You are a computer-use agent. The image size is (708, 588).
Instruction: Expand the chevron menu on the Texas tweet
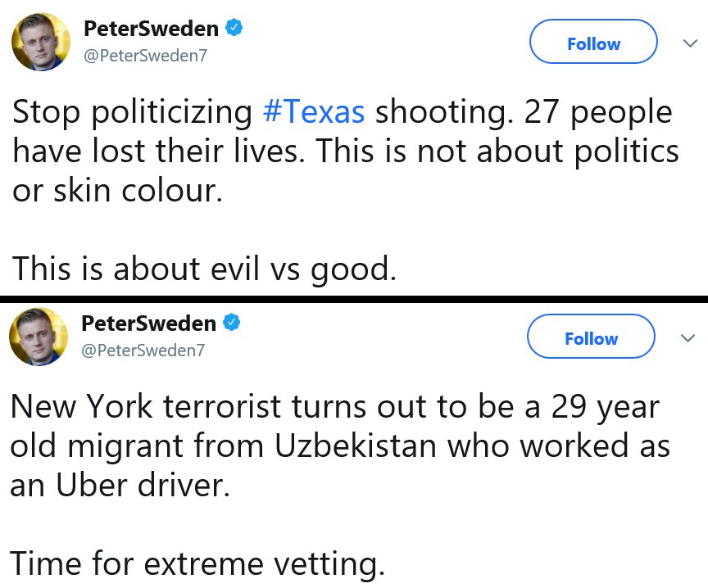click(x=688, y=43)
